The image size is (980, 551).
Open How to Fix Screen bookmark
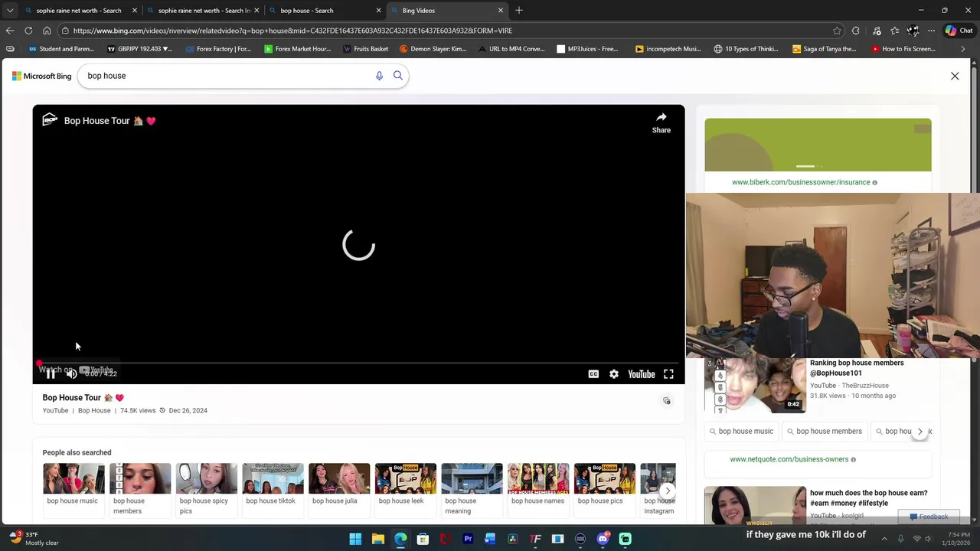pyautogui.click(x=903, y=49)
